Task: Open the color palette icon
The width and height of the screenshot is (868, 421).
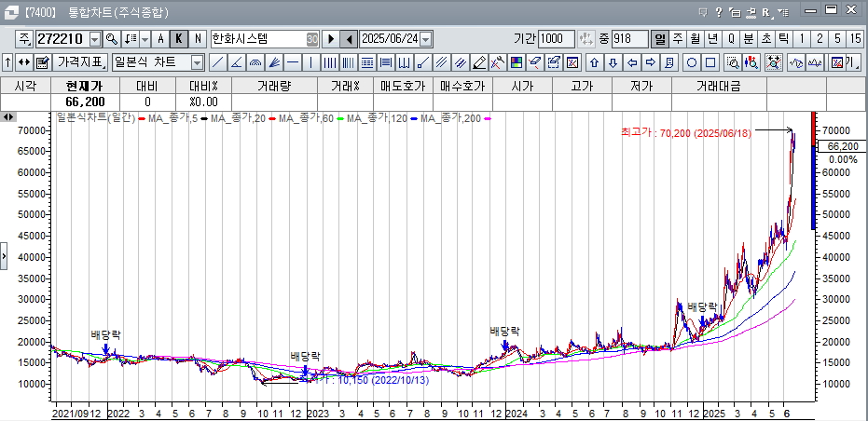Action: click(x=517, y=62)
